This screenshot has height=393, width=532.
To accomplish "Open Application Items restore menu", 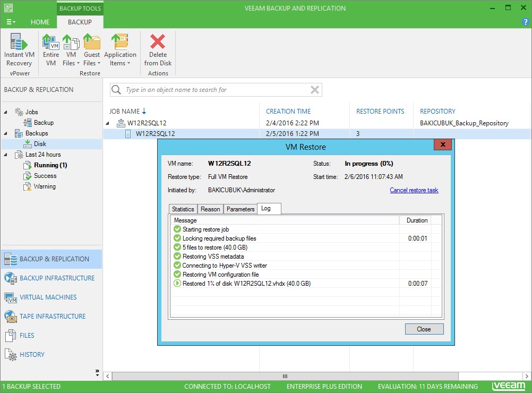I will (x=120, y=50).
